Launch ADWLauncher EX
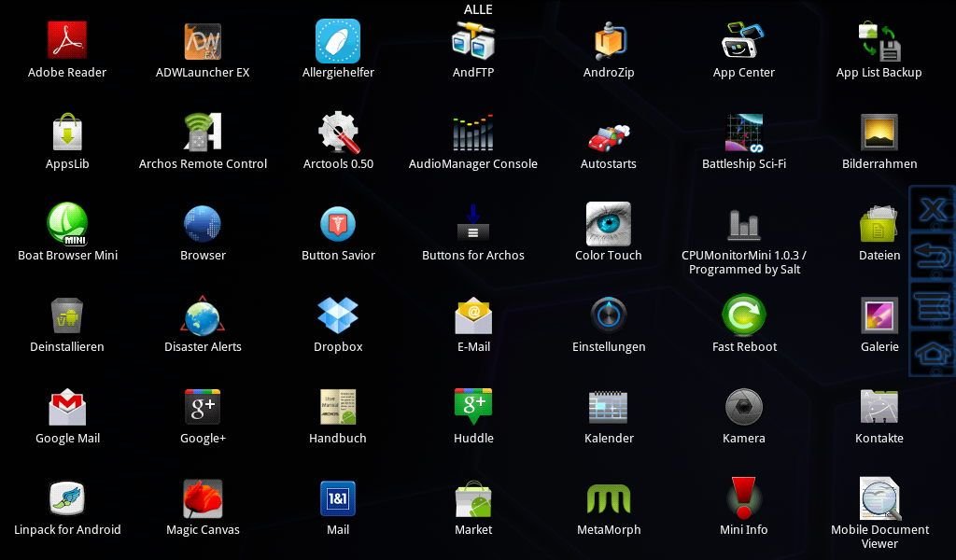The height and width of the screenshot is (560, 956). click(203, 41)
